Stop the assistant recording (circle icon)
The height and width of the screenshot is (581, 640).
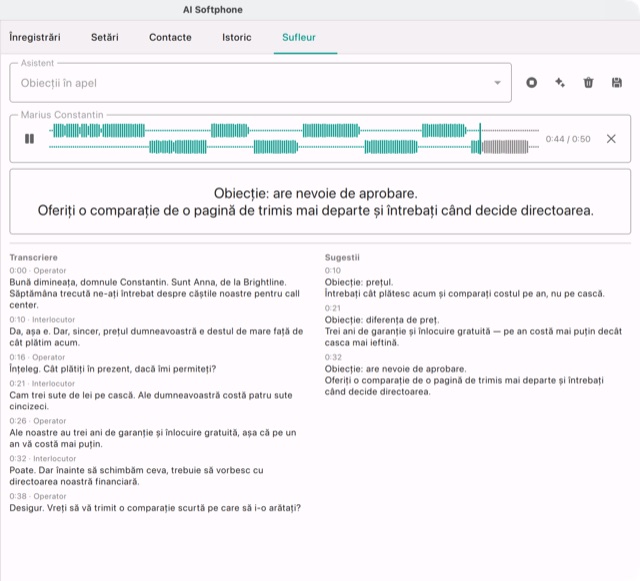(531, 83)
